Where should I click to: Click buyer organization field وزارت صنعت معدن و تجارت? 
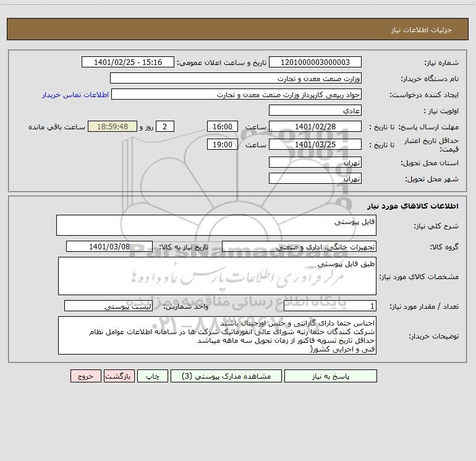[x=236, y=78]
